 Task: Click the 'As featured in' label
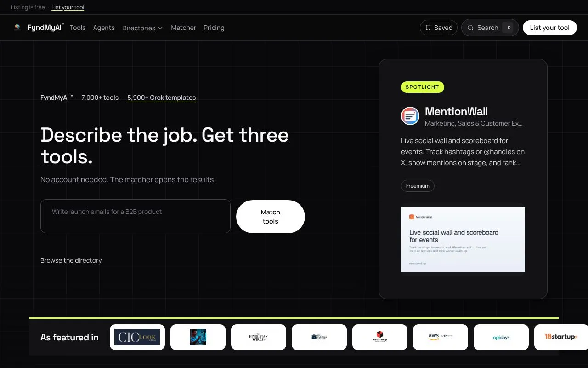(x=69, y=337)
